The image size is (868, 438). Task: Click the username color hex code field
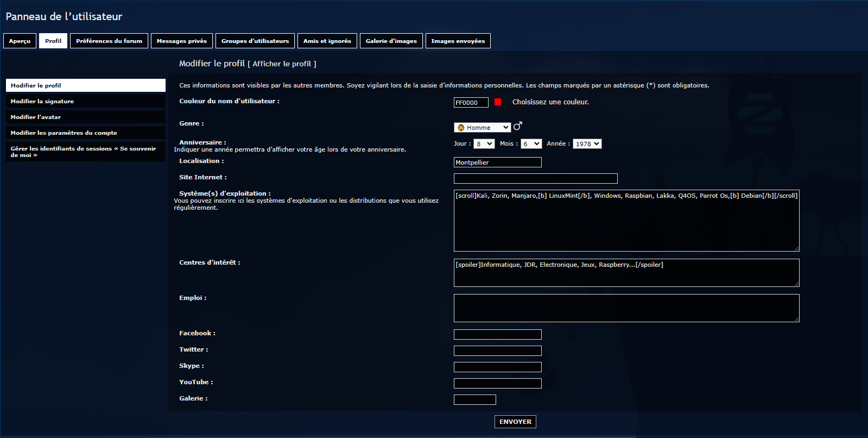[x=471, y=103]
